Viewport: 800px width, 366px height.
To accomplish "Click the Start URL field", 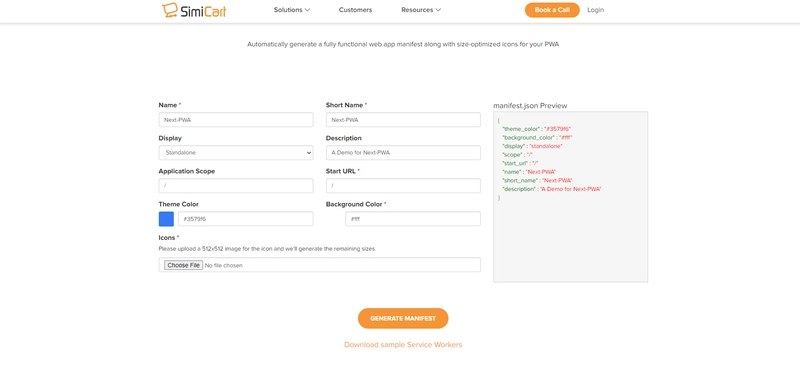I will click(403, 186).
